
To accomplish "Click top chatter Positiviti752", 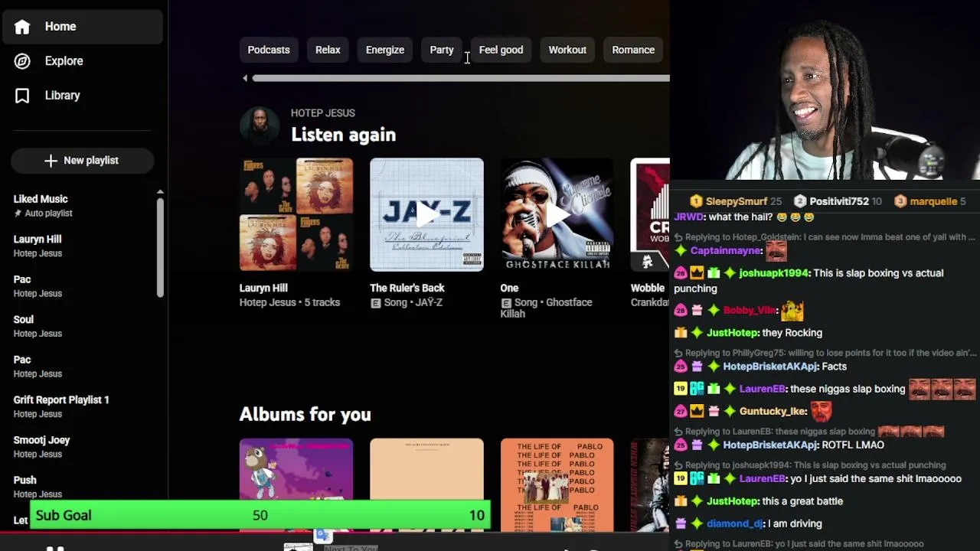I will coord(840,202).
